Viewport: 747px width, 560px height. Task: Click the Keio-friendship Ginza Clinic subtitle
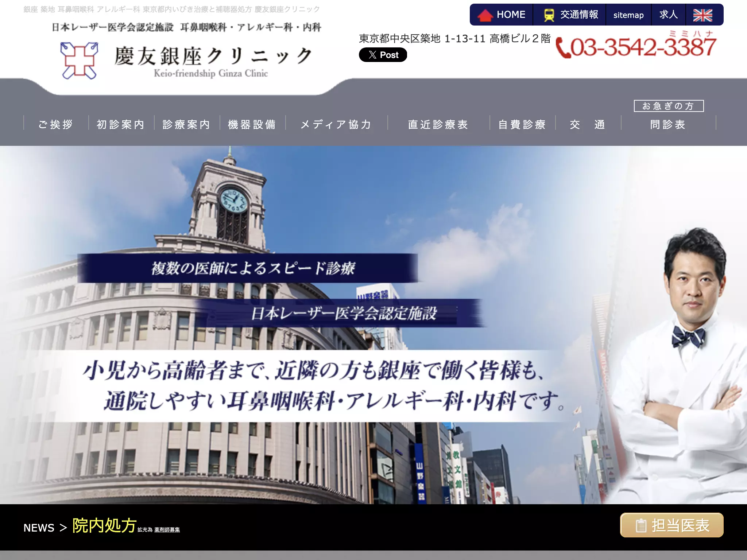click(x=211, y=73)
